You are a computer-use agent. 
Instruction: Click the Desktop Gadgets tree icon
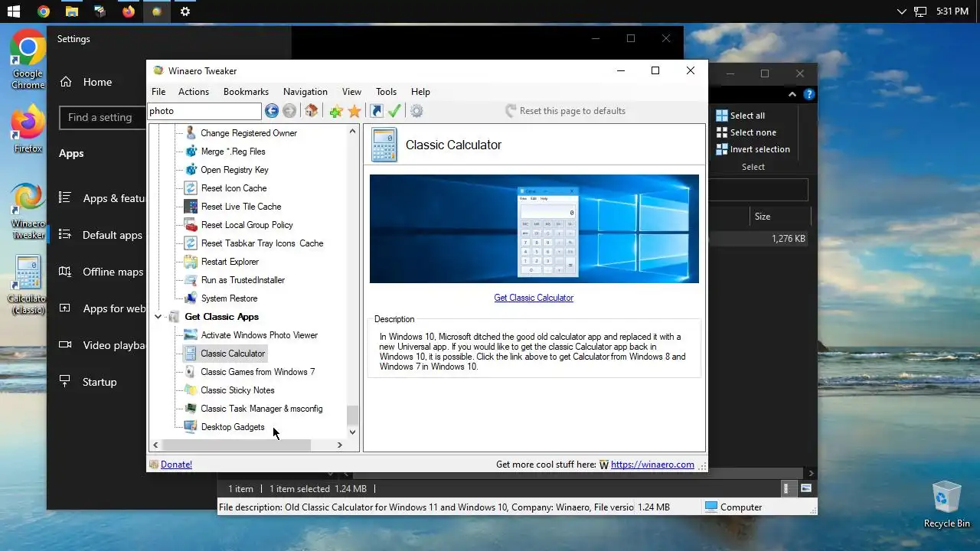point(191,427)
